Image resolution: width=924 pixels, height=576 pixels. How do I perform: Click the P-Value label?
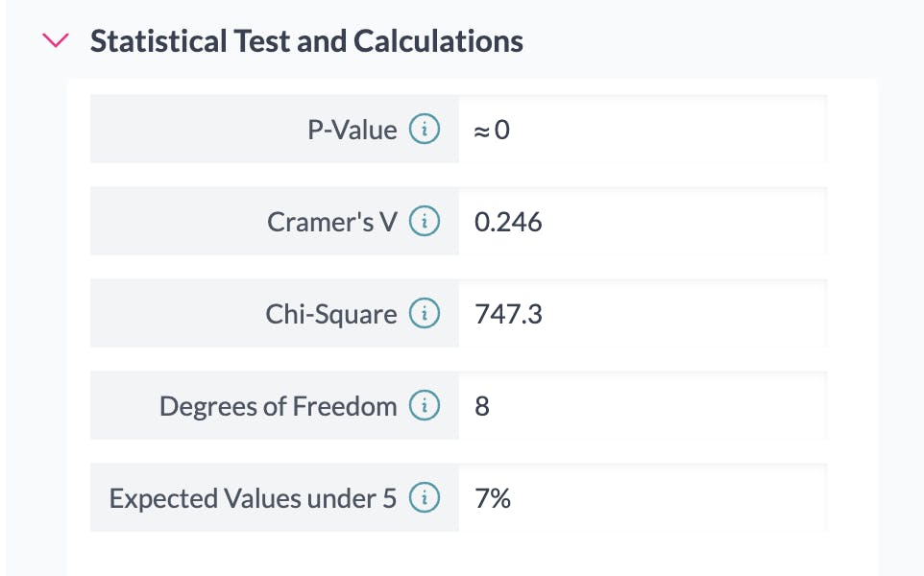pyautogui.click(x=352, y=130)
